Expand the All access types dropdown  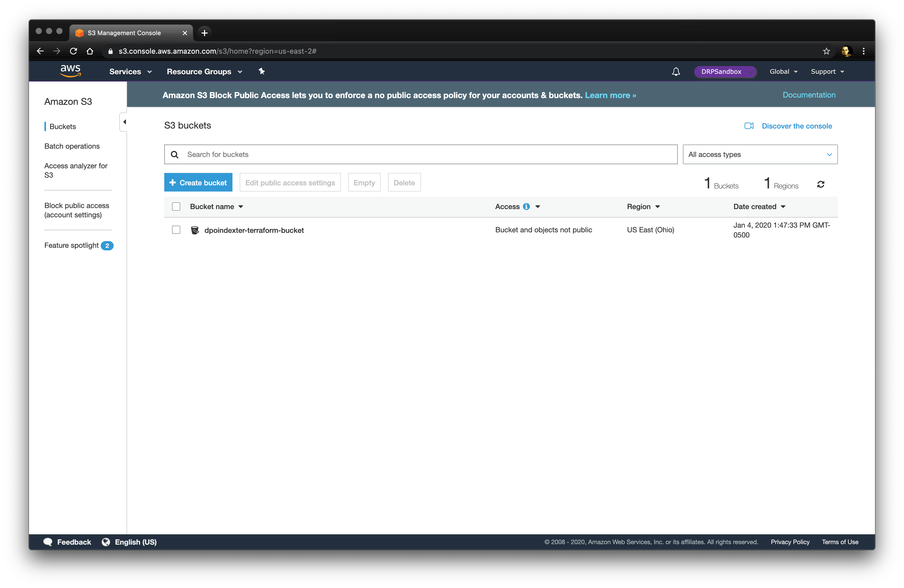(760, 155)
